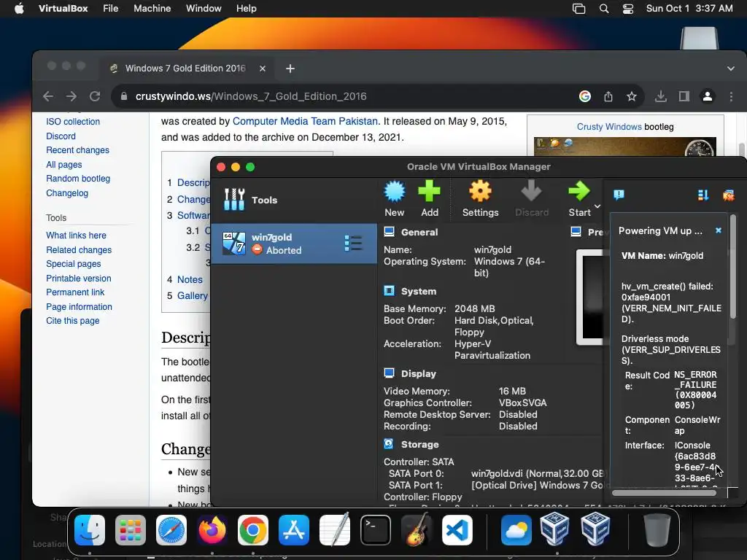Viewport: 747px width, 560px height.
Task: Open the Apple menu
Action: 19,9
